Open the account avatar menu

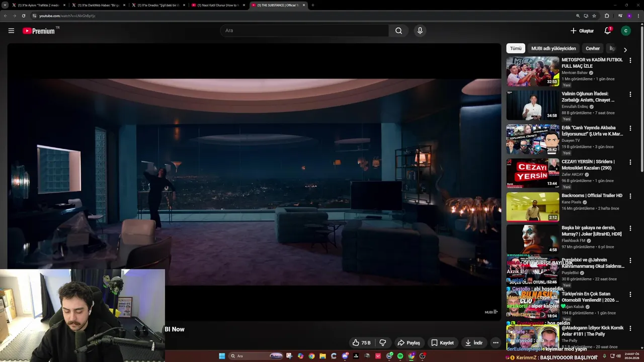coord(626,31)
